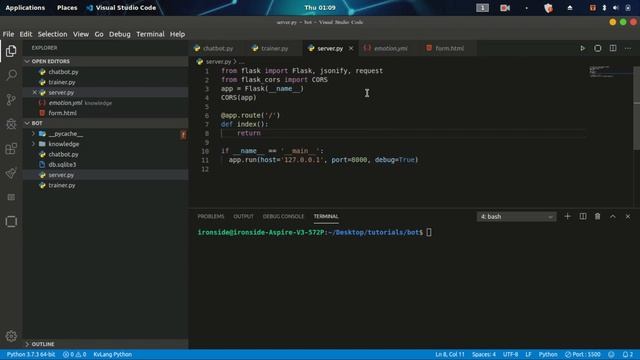The height and width of the screenshot is (360, 640).
Task: Select emotion.yml in Open Editors
Action: tap(65, 103)
